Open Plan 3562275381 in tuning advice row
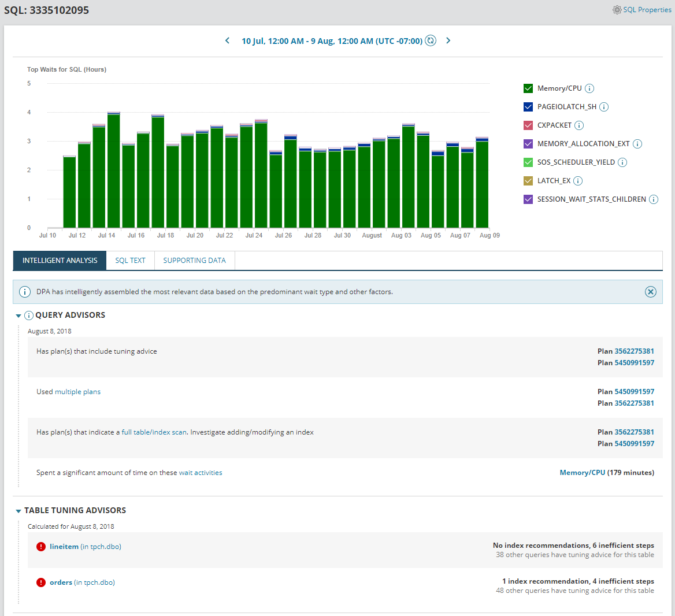 (634, 351)
